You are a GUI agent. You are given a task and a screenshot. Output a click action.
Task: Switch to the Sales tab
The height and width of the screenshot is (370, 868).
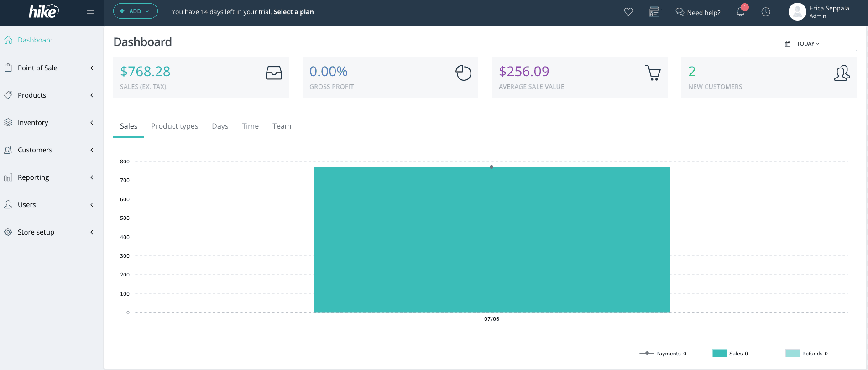pos(129,126)
